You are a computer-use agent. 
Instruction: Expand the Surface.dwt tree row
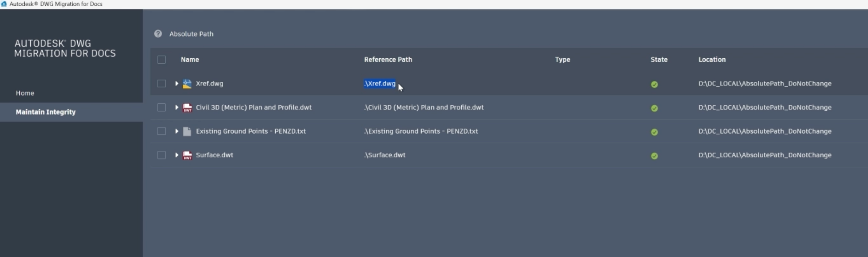click(177, 155)
